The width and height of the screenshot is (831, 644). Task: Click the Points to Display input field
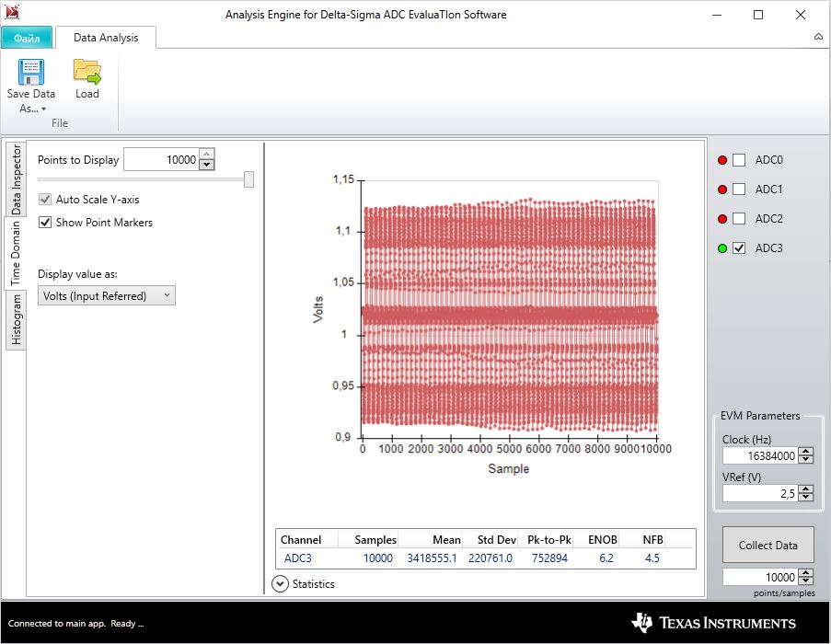tap(162, 159)
